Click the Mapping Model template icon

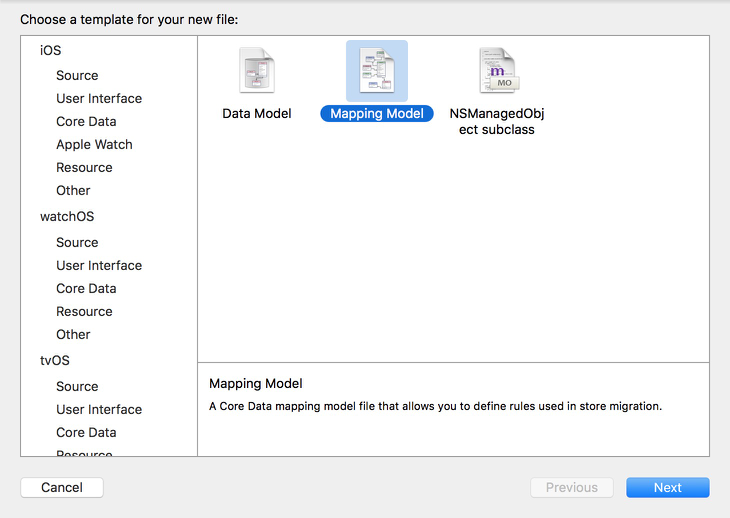pyautogui.click(x=377, y=71)
